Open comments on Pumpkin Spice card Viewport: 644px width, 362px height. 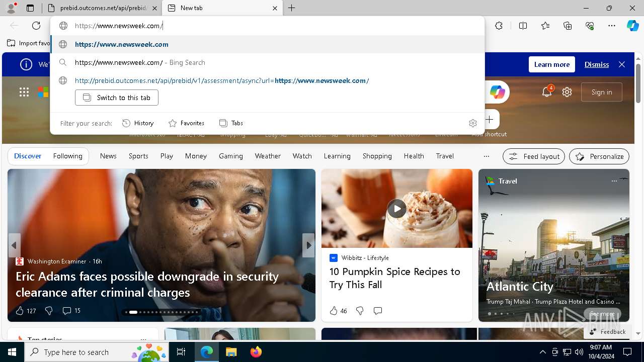coord(378,311)
